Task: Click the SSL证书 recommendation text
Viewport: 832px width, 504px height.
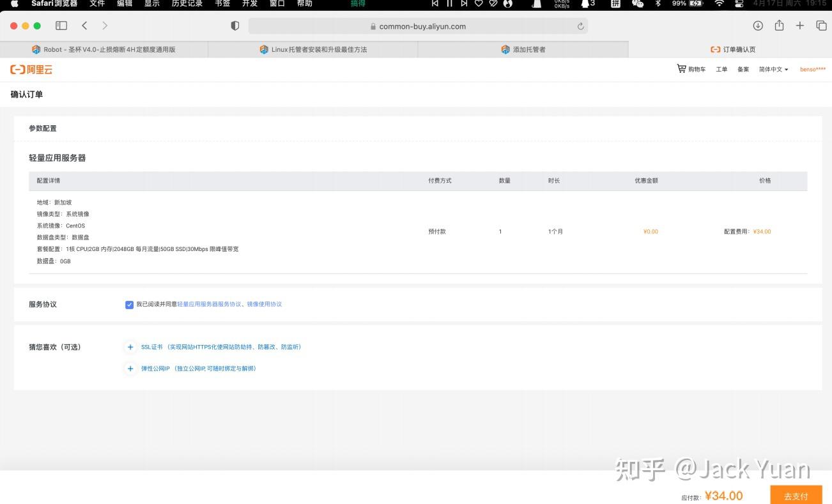Action: (221, 347)
